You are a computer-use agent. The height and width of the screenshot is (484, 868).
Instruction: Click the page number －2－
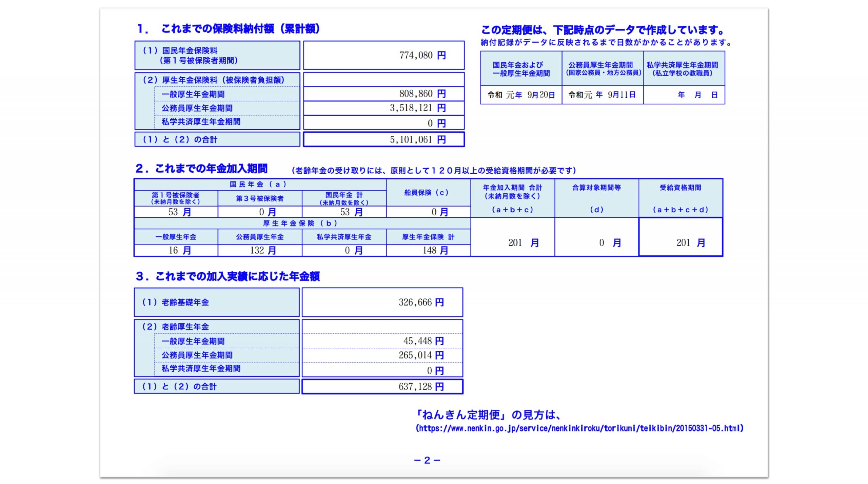pos(427,460)
